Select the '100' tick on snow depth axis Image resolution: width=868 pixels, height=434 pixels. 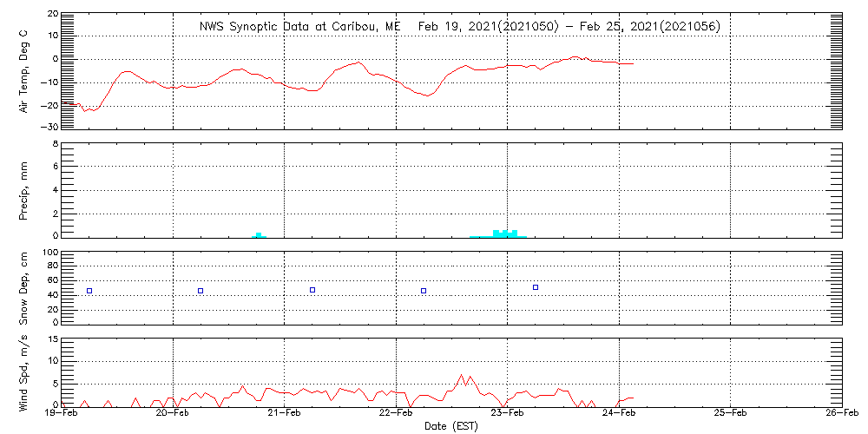[x=49, y=253]
